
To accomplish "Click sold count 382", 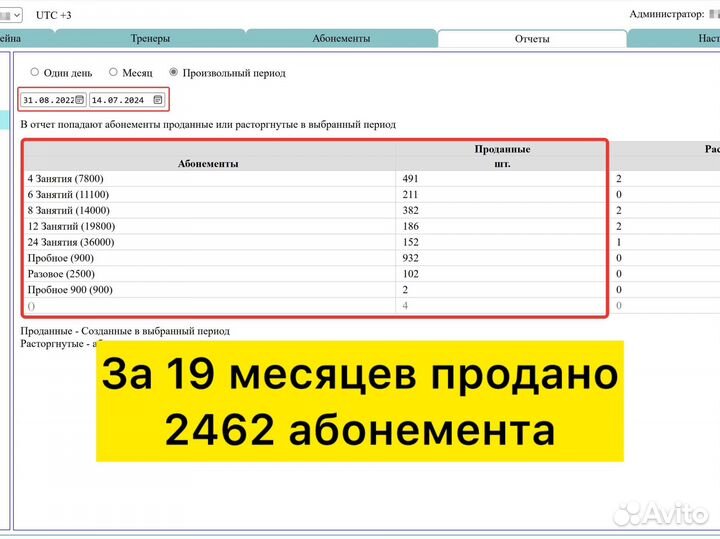I will (x=411, y=210).
